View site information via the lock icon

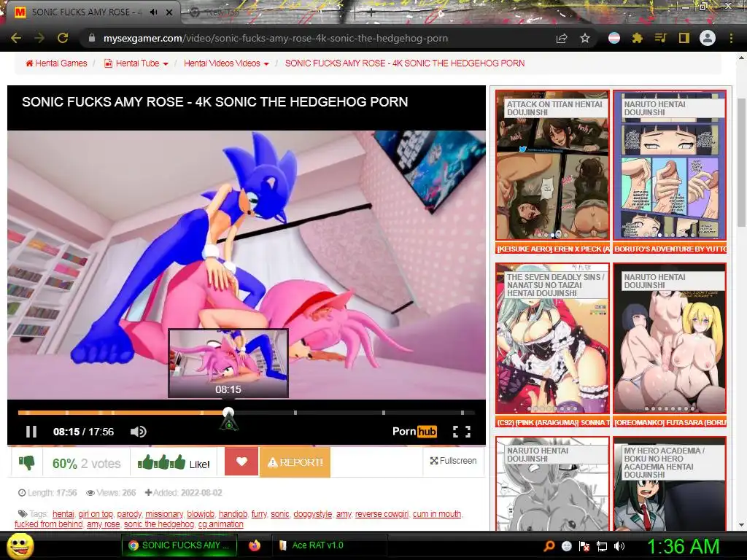pyautogui.click(x=92, y=38)
